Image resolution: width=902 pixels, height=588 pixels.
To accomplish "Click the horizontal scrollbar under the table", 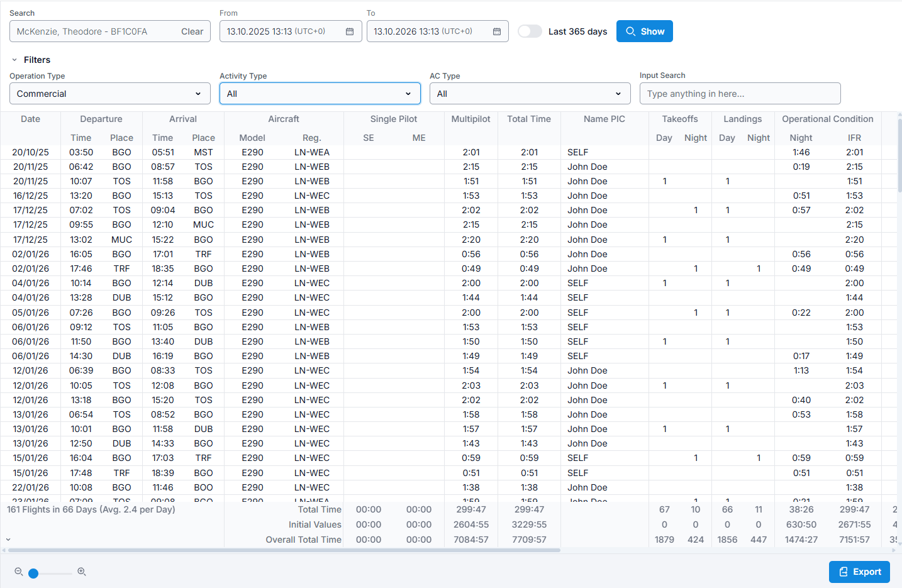I will click(x=283, y=550).
